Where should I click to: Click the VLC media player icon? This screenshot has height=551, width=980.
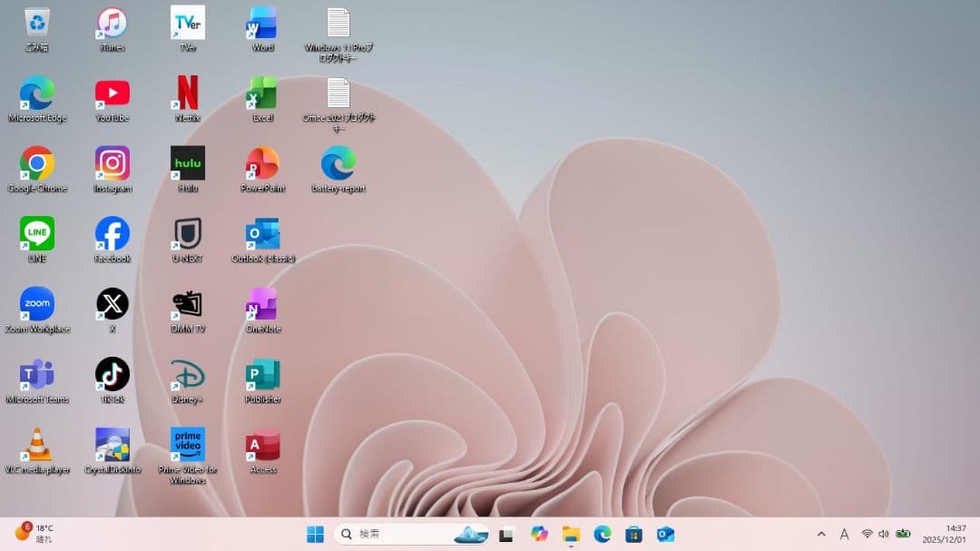point(37,445)
